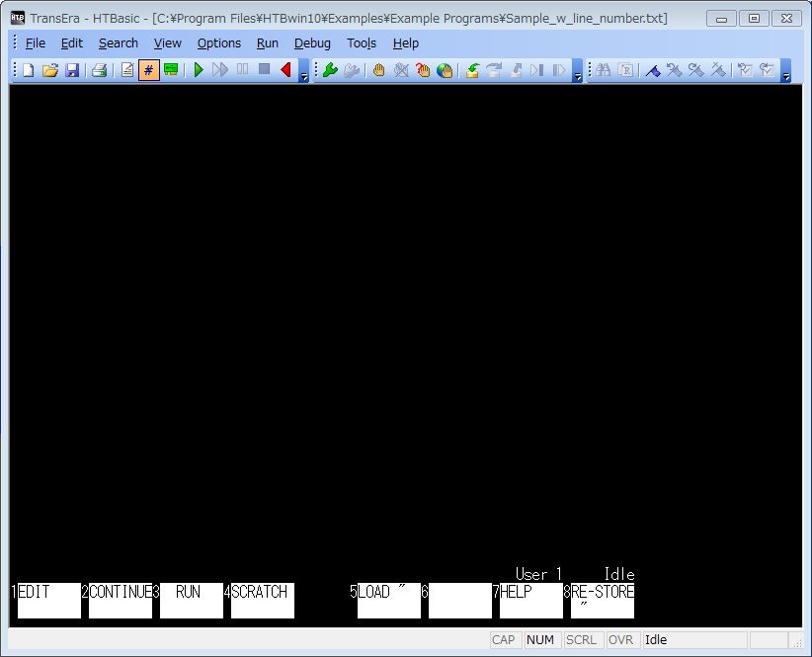The height and width of the screenshot is (657, 812).
Task: Click the window resize grip at corner
Action: click(797, 642)
